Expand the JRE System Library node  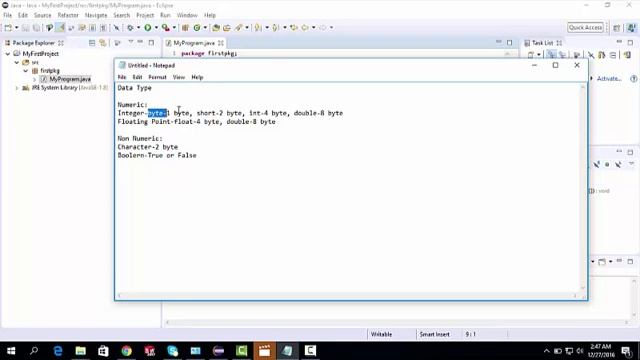[x=17, y=88]
